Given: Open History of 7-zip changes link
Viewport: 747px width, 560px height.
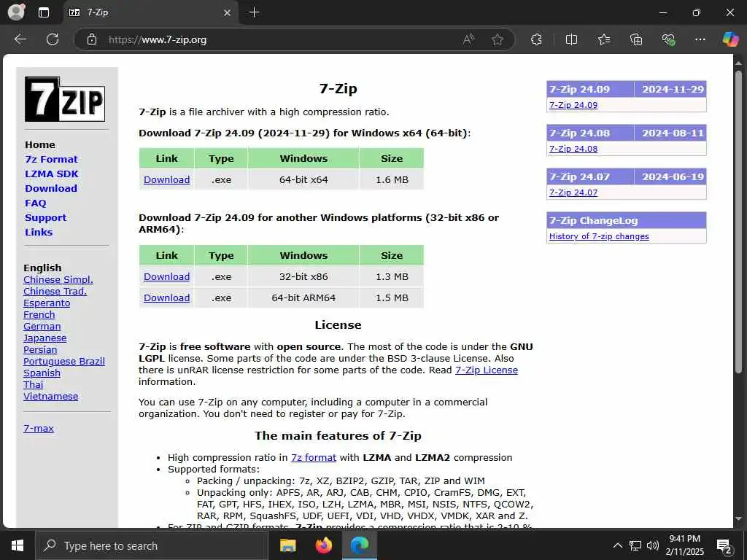Looking at the screenshot, I should [599, 237].
